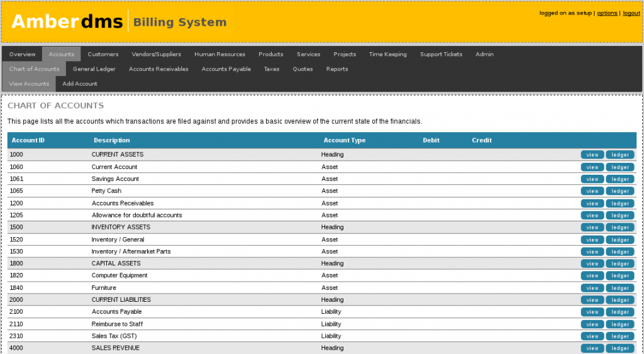Screen dimensions: 644x354
Task: Open ledger for Reimburse to Staff
Action: (x=620, y=324)
